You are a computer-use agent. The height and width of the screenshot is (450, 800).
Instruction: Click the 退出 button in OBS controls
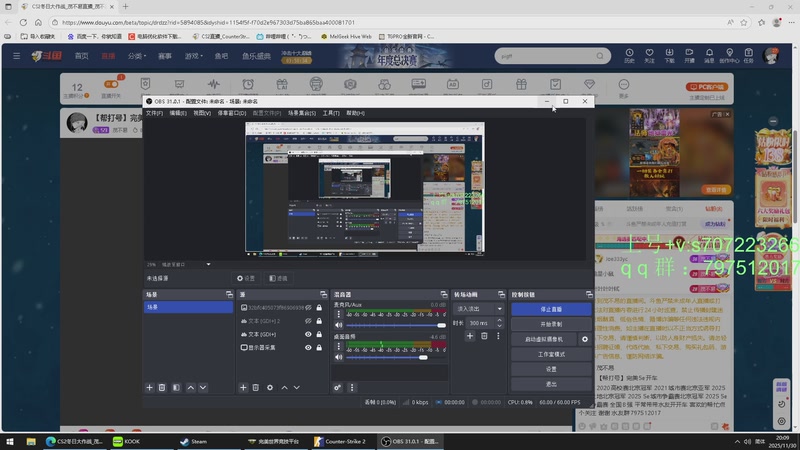click(551, 384)
